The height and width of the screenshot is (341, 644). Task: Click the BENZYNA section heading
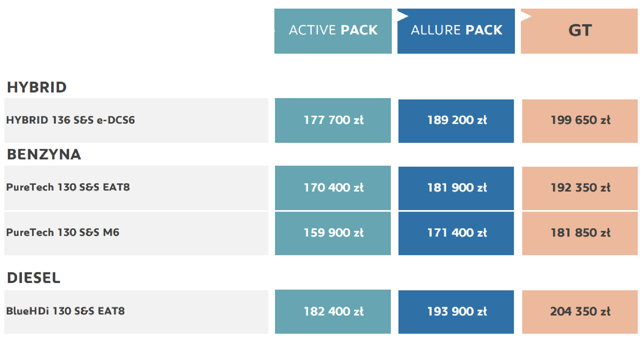tap(44, 154)
